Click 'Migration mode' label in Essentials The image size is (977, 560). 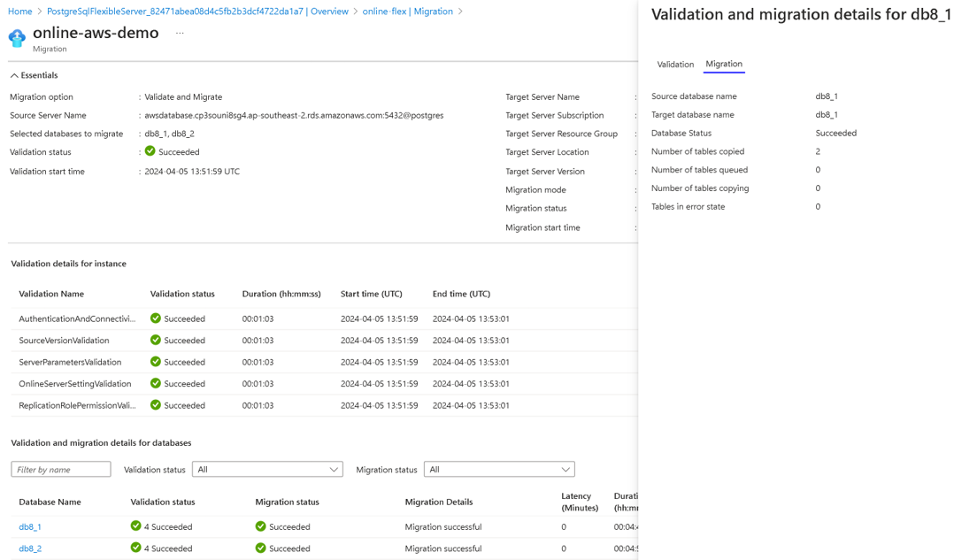coord(536,190)
